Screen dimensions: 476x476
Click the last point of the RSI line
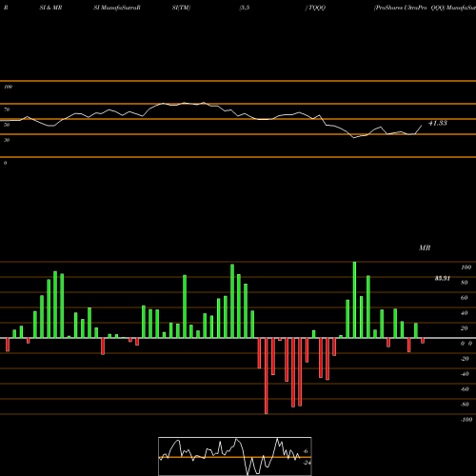point(422,126)
